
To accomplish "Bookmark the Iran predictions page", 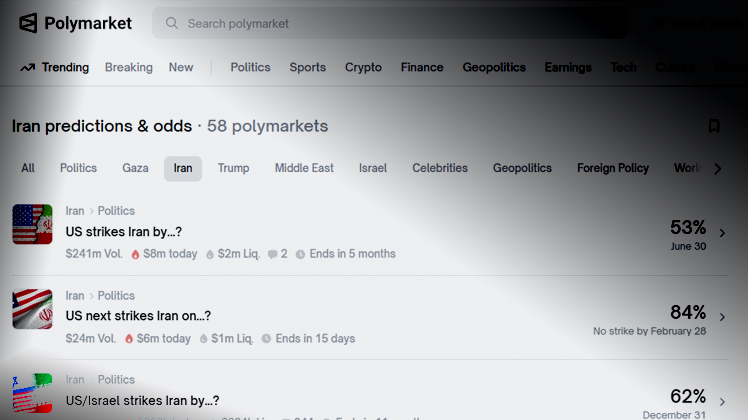I will click(x=714, y=126).
